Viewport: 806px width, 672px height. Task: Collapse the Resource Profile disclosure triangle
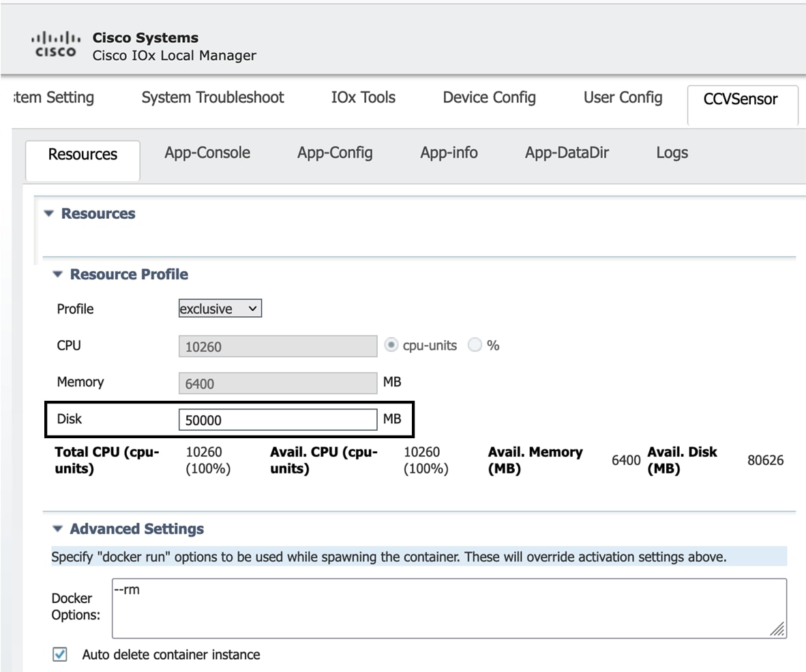click(57, 273)
